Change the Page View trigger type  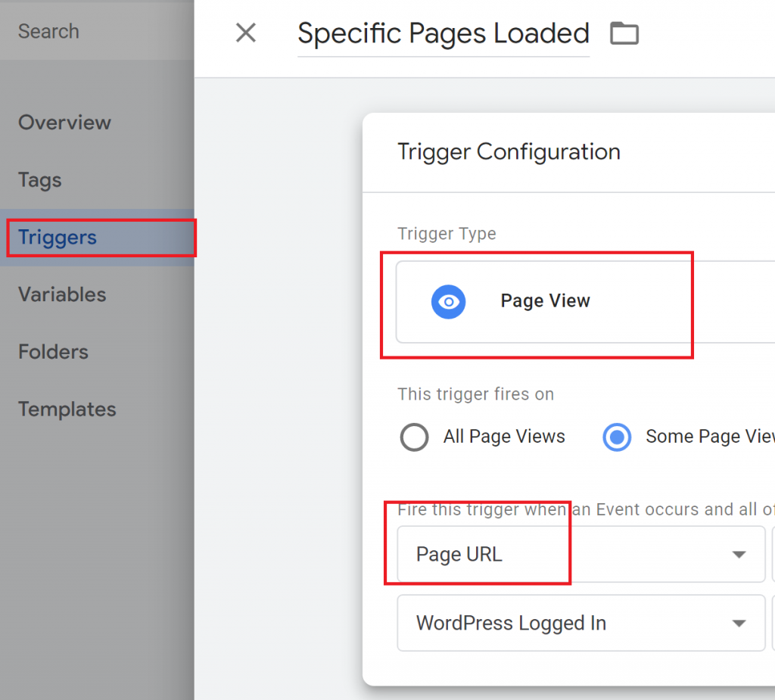585,301
